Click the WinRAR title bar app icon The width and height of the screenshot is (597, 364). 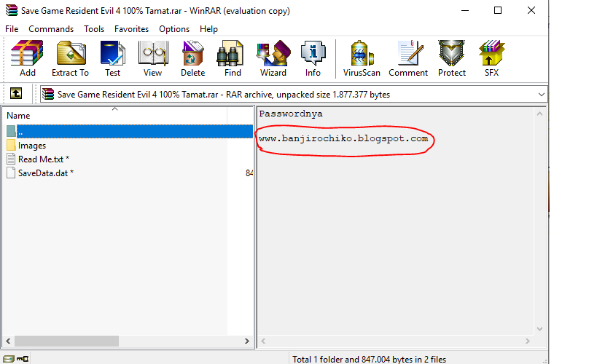(12, 10)
